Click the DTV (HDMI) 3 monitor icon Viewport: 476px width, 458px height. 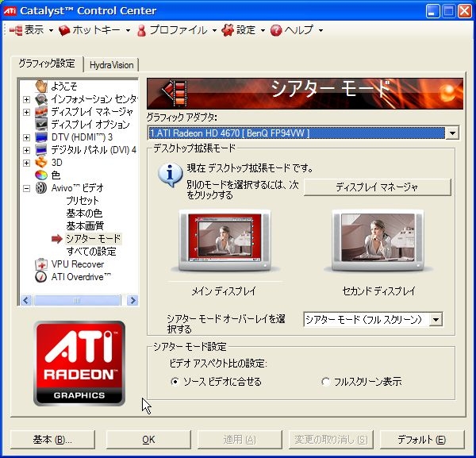click(x=41, y=137)
